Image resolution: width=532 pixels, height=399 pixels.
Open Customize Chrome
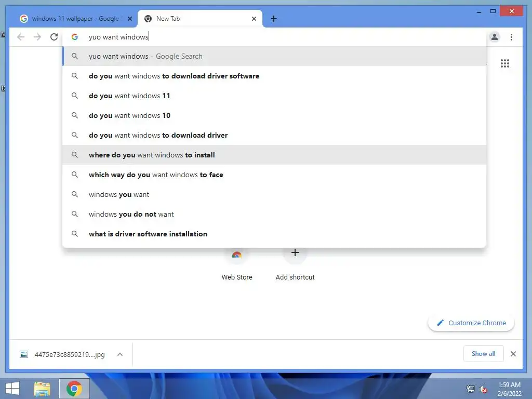[x=471, y=323]
